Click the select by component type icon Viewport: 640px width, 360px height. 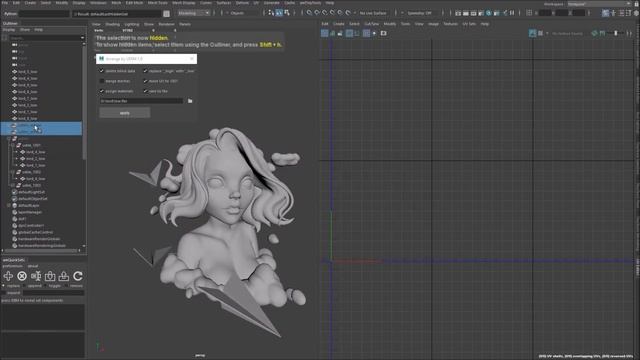pyautogui.click(x=287, y=13)
